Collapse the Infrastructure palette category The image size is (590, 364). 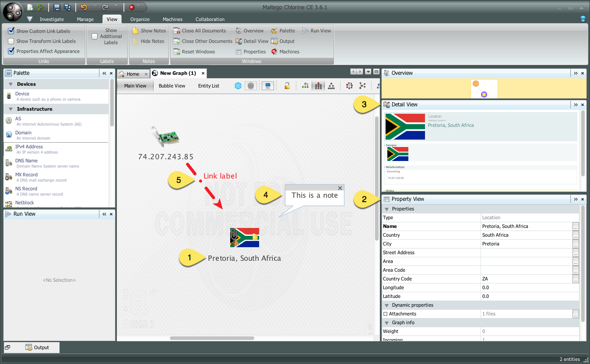point(11,109)
